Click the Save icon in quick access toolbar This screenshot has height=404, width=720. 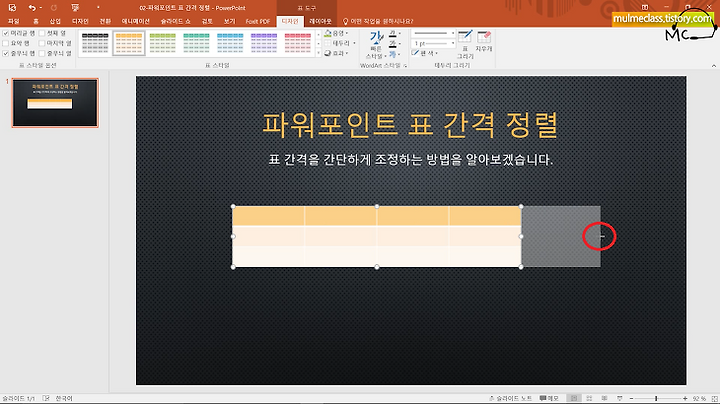pos(12,7)
